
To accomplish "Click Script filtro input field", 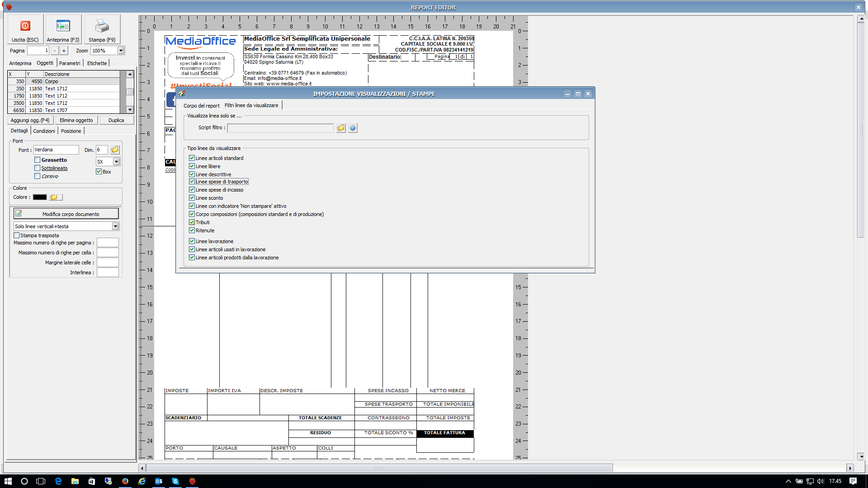I will click(280, 128).
